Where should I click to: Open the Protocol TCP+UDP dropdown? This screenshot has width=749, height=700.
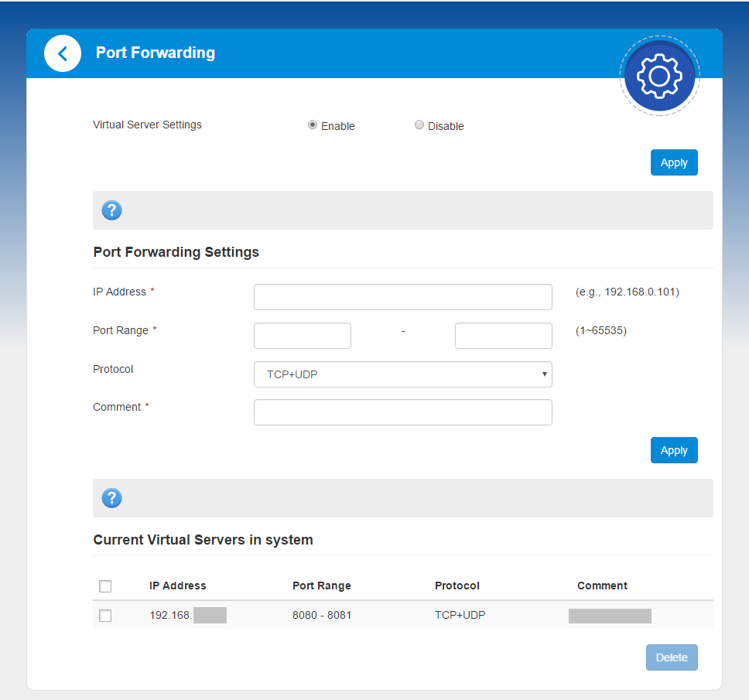[x=402, y=374]
